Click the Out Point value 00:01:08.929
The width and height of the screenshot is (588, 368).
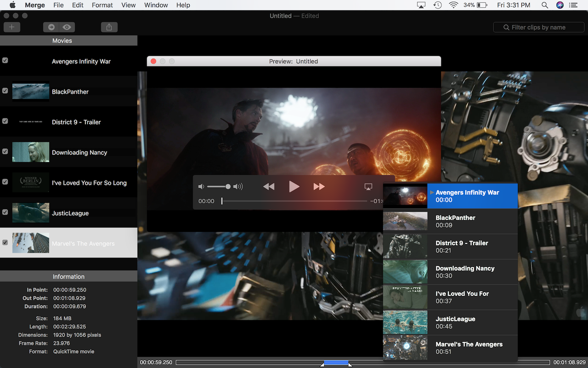[x=69, y=298]
